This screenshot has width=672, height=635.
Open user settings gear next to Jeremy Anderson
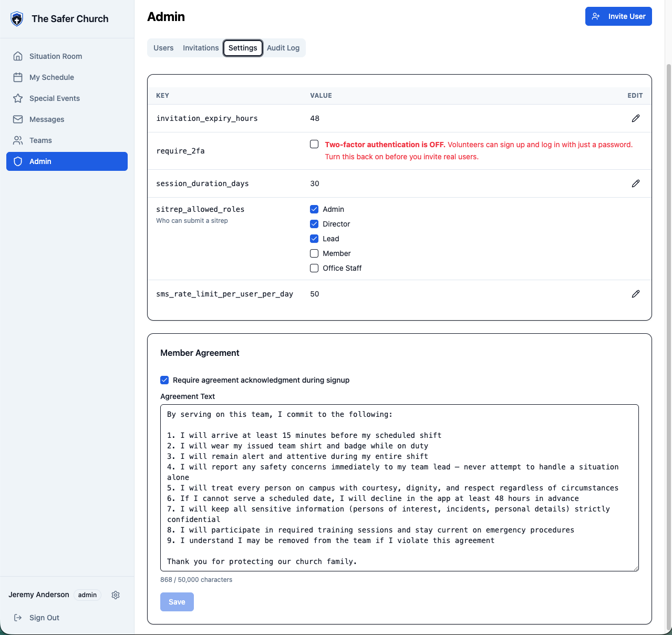click(116, 595)
